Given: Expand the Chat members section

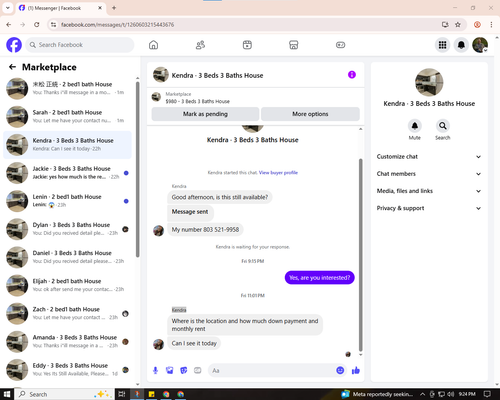Looking at the screenshot, I should (x=429, y=174).
